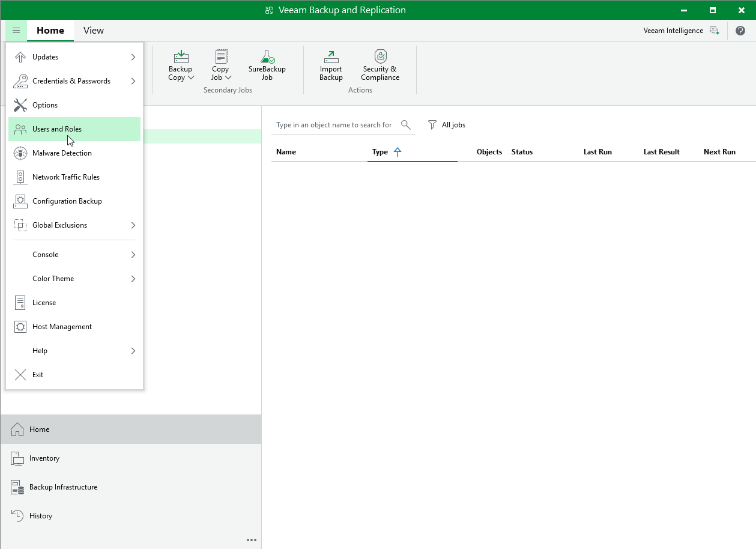Open the Configuration Backup menu entry

pos(74,201)
